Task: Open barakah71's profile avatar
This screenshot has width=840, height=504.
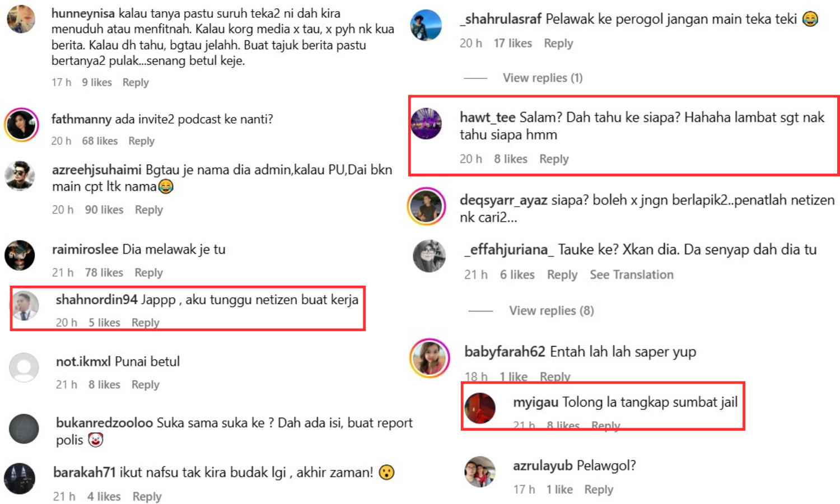Action: [x=20, y=478]
